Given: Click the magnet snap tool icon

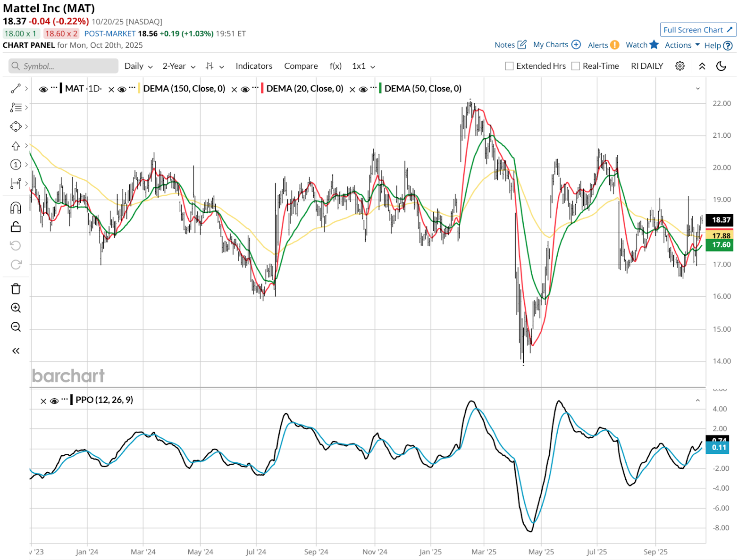Looking at the screenshot, I should 16,208.
